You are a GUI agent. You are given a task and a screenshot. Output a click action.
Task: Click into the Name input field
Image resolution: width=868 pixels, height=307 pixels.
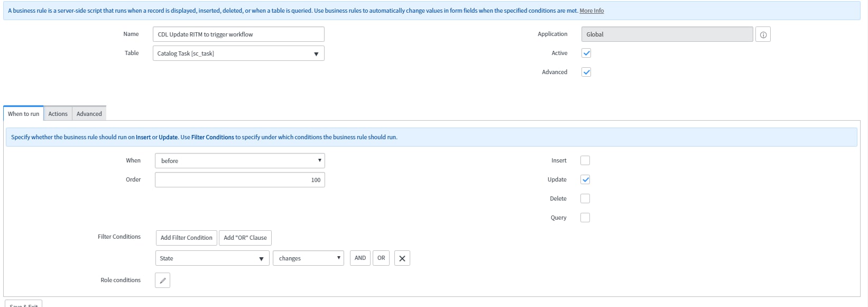click(x=238, y=34)
